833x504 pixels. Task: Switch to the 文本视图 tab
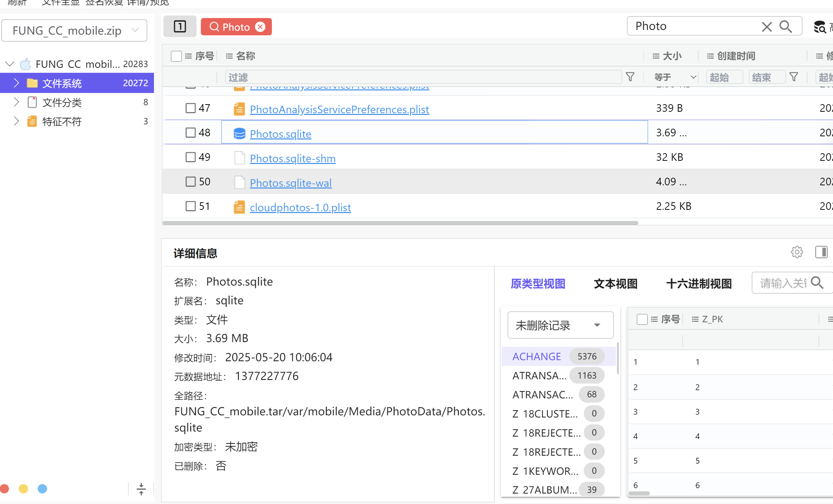[x=616, y=284]
